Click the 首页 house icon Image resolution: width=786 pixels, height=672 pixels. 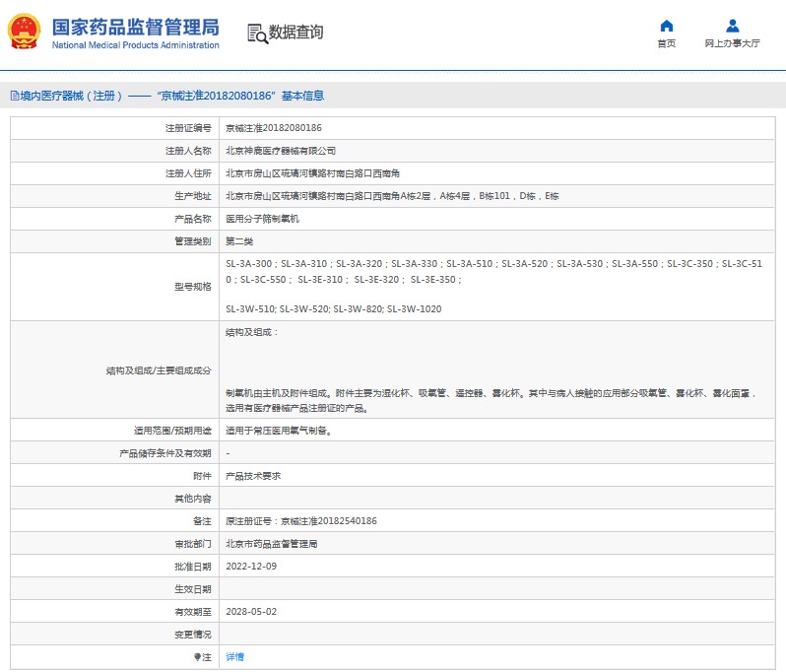click(x=667, y=26)
